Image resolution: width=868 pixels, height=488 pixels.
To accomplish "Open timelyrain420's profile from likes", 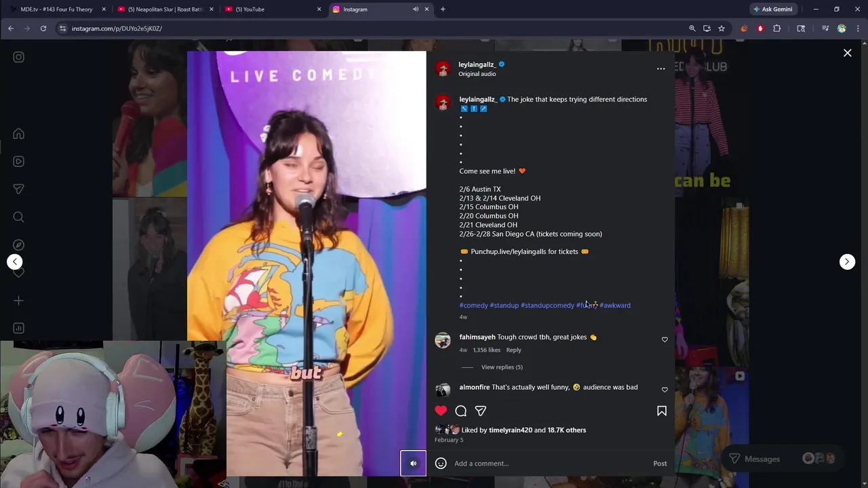I will (510, 430).
